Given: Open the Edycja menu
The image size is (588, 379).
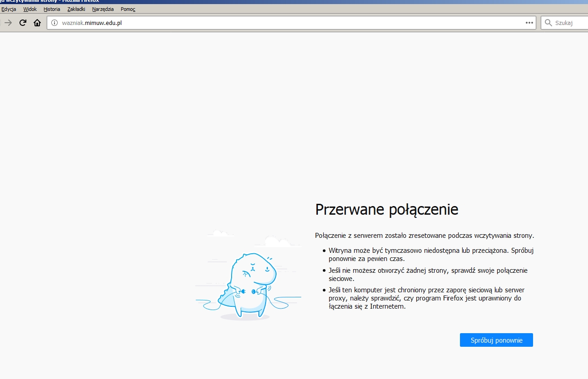Looking at the screenshot, I should [x=9, y=9].
